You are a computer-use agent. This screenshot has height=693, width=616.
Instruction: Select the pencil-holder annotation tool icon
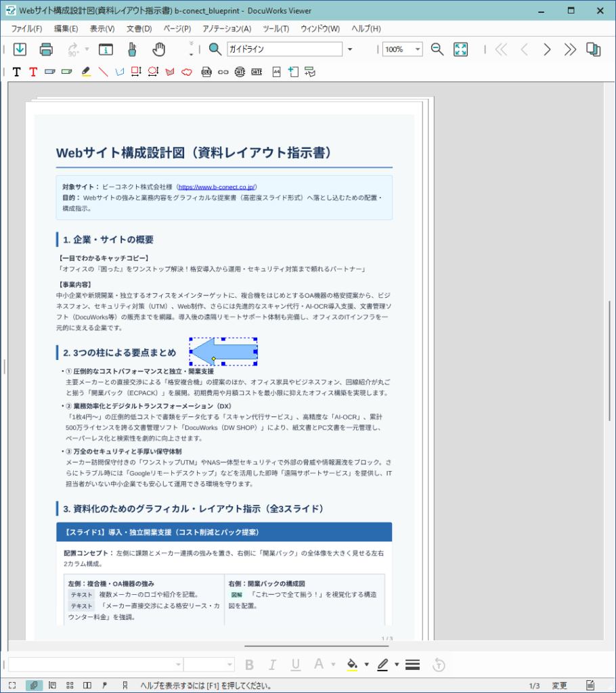click(x=132, y=49)
